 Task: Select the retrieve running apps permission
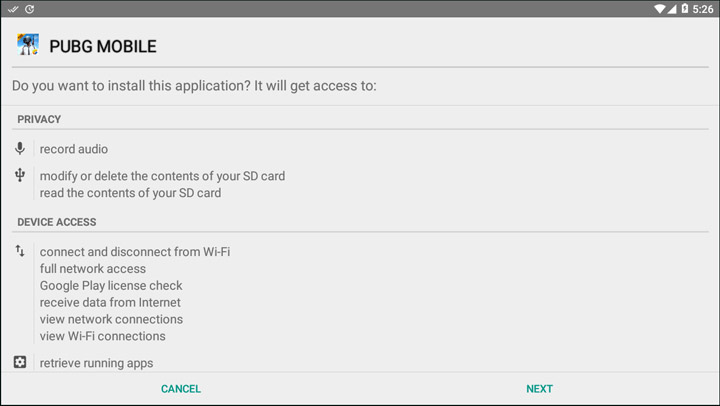pyautogui.click(x=96, y=363)
